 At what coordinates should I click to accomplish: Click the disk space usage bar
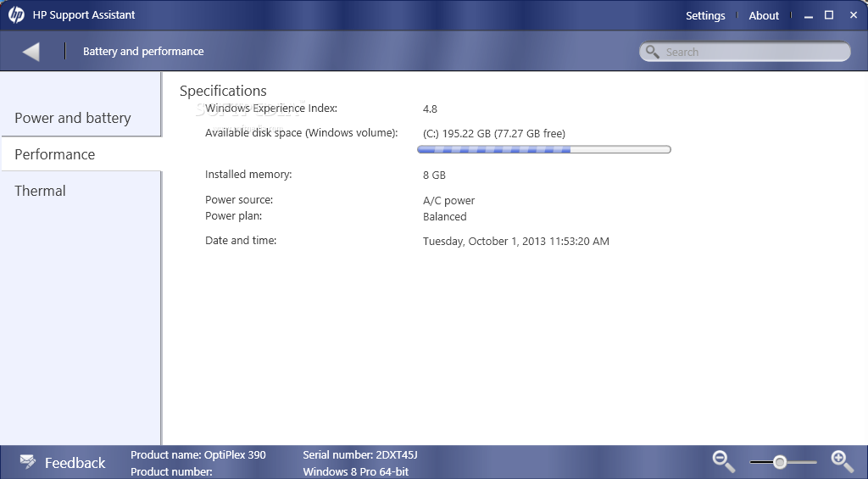543,149
